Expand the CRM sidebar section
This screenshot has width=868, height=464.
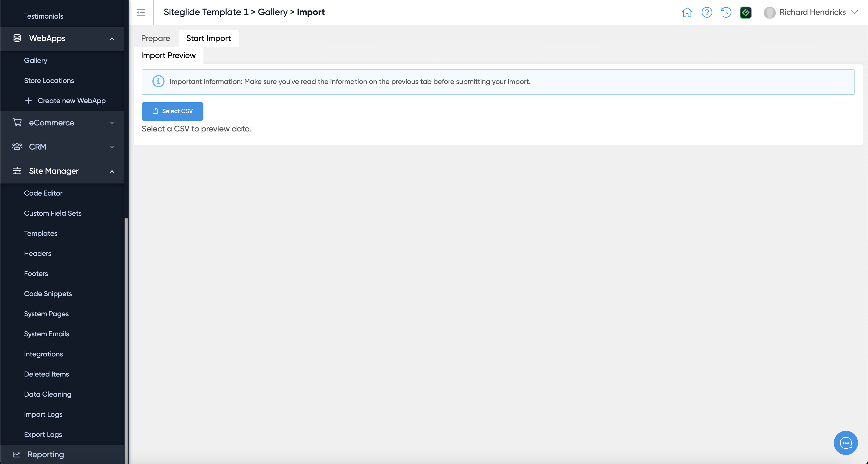pyautogui.click(x=112, y=147)
